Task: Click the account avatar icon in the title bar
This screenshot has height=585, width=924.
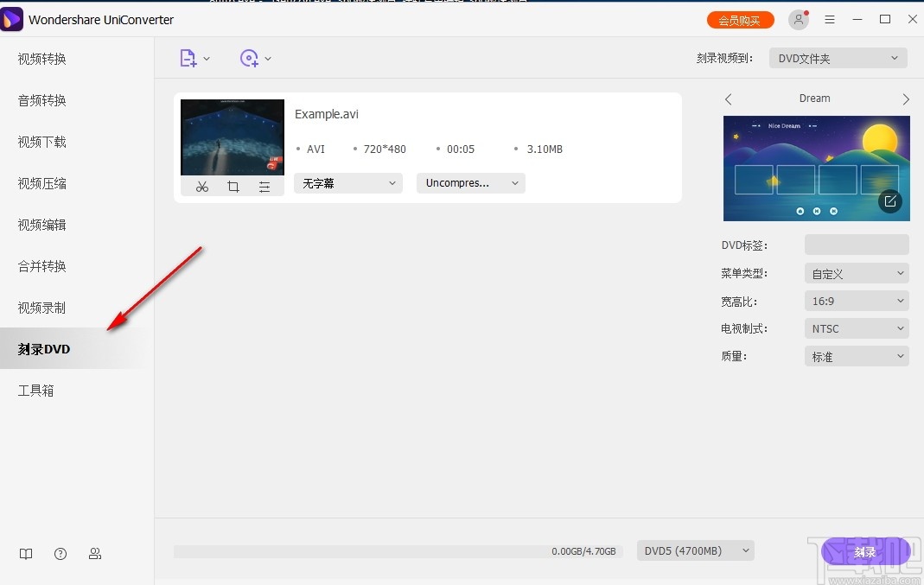Action: [797, 19]
